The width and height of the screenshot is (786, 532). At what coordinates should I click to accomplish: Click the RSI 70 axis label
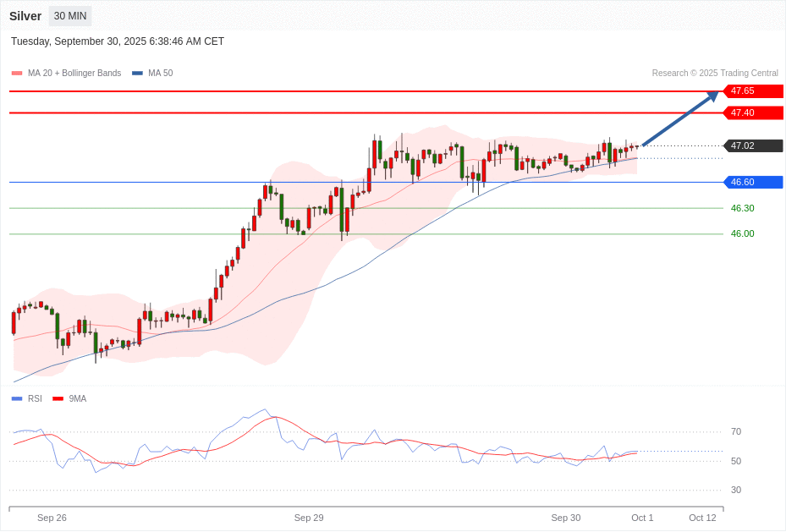736,431
